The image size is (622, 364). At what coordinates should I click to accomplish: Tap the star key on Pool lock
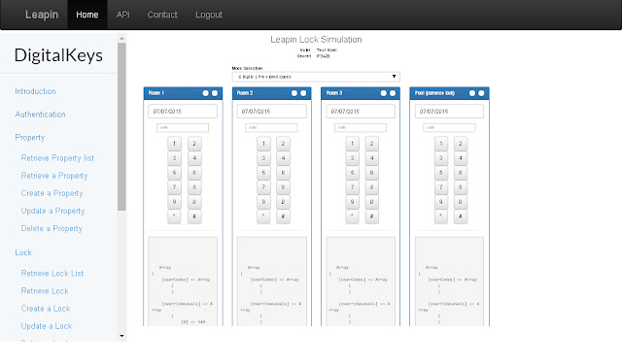click(x=441, y=216)
